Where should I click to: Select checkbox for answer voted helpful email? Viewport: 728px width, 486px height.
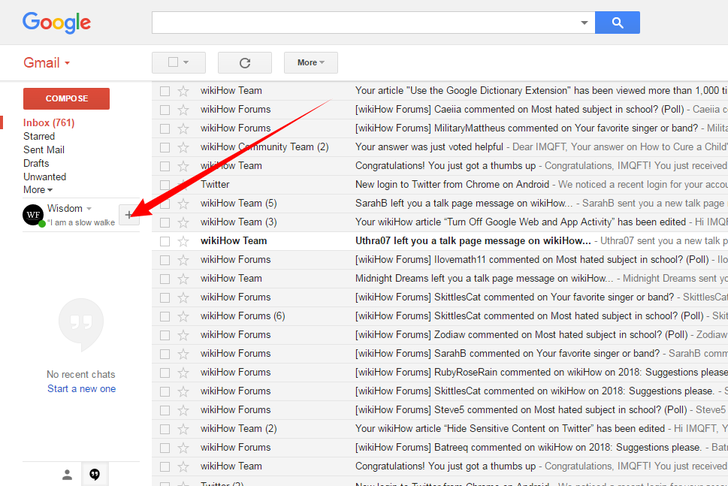[x=165, y=148]
